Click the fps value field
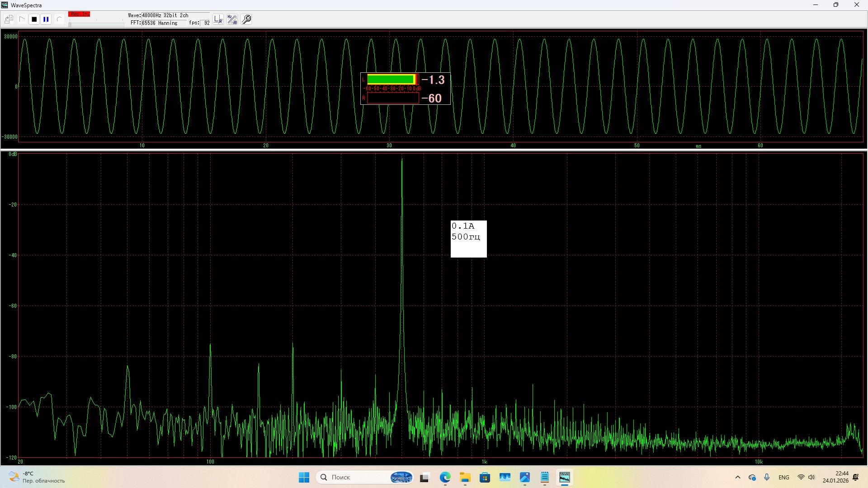 tap(206, 23)
